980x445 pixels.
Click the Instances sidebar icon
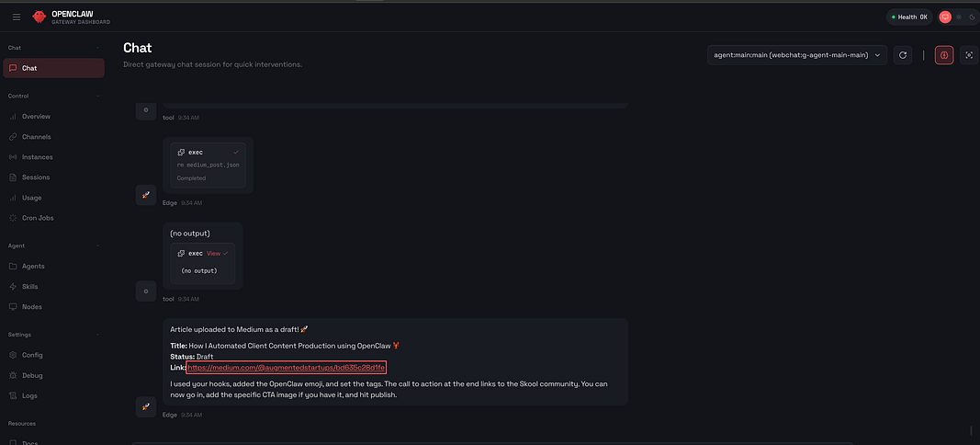point(13,157)
